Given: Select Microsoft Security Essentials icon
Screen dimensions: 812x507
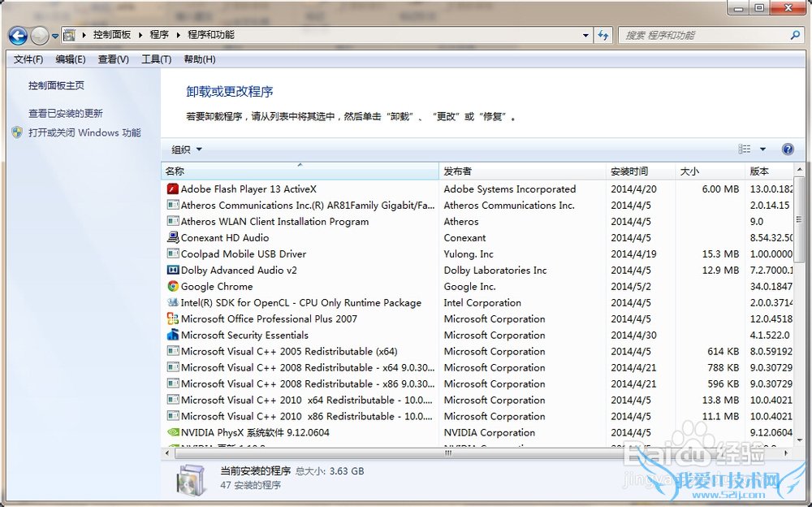Looking at the screenshot, I should pyautogui.click(x=172, y=335).
